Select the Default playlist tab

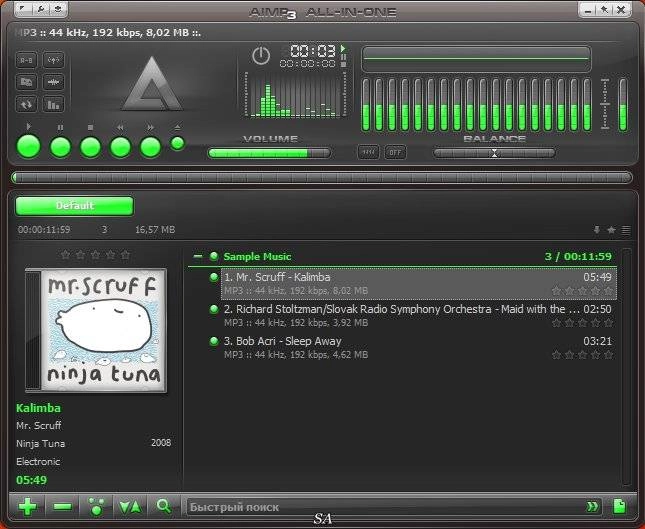(x=74, y=206)
